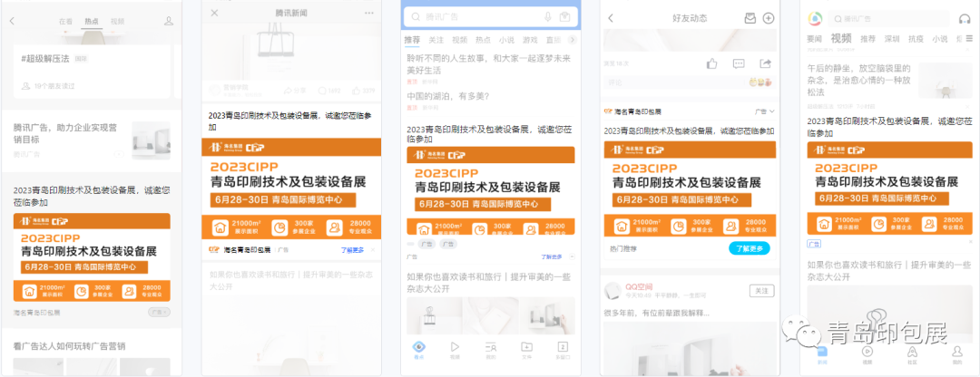This screenshot has width=980, height=377.
Task: Open the #超级解压法 topic card
Action: coord(92,72)
